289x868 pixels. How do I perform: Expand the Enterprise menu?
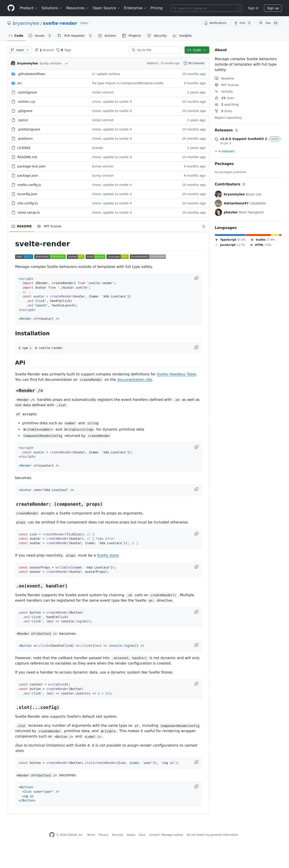[x=135, y=8]
